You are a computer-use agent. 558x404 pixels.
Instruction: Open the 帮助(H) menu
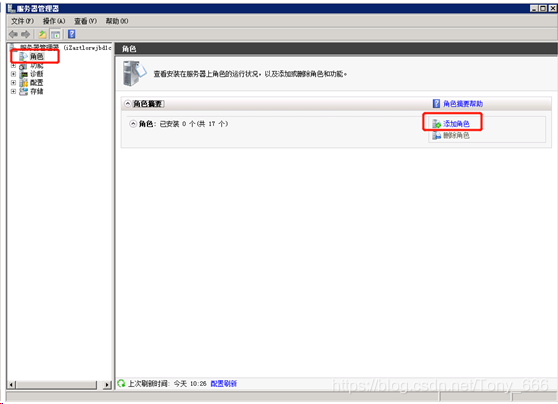tap(117, 21)
